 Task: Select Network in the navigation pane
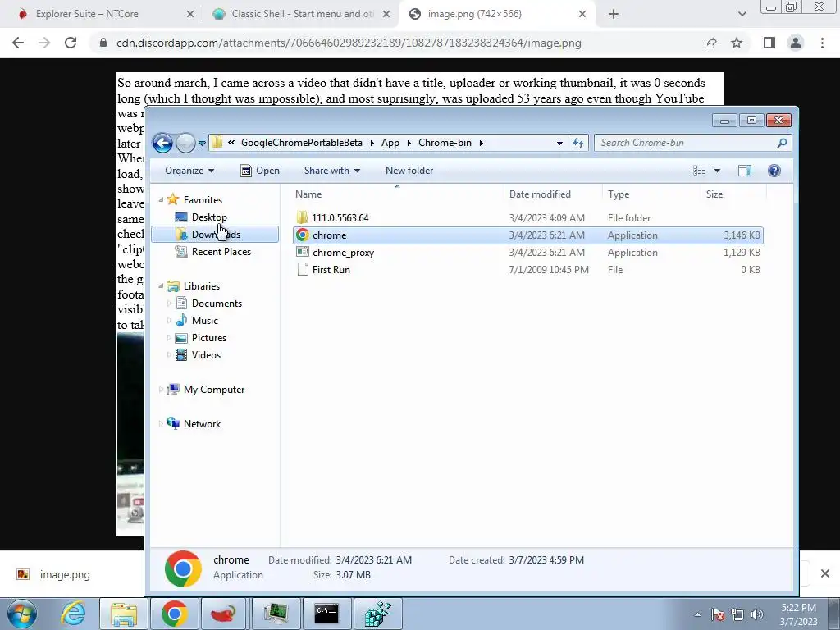202,424
